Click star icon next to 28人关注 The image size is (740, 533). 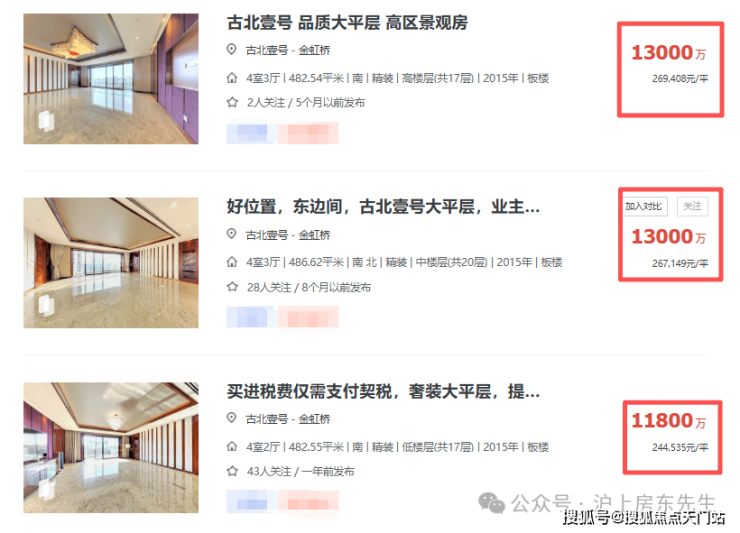(x=232, y=287)
